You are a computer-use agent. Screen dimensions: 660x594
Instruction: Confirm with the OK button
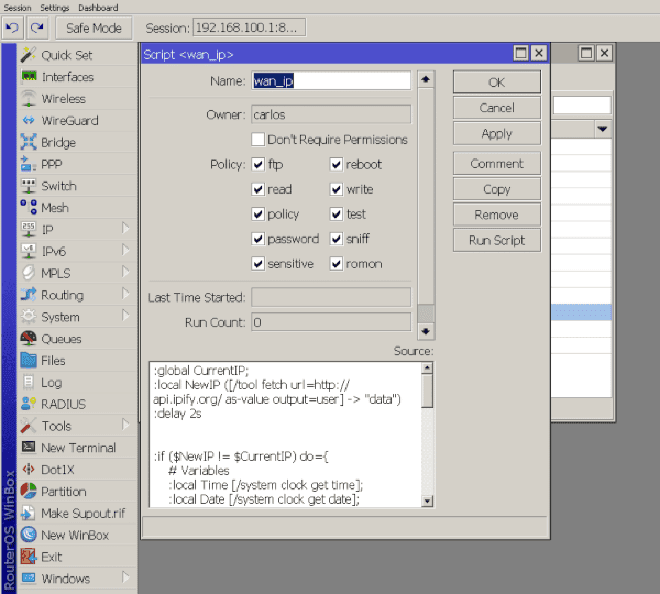click(x=497, y=82)
